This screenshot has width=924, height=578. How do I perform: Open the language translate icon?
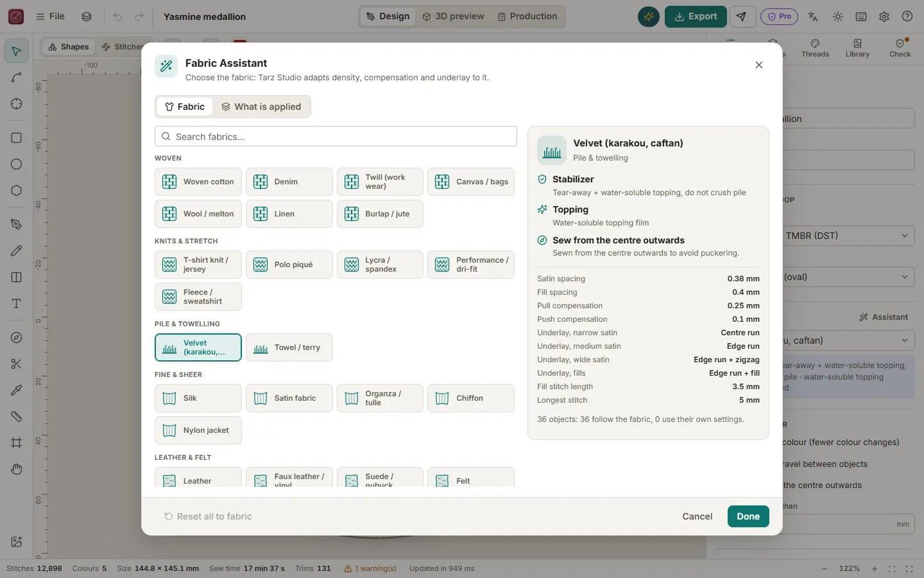click(813, 17)
